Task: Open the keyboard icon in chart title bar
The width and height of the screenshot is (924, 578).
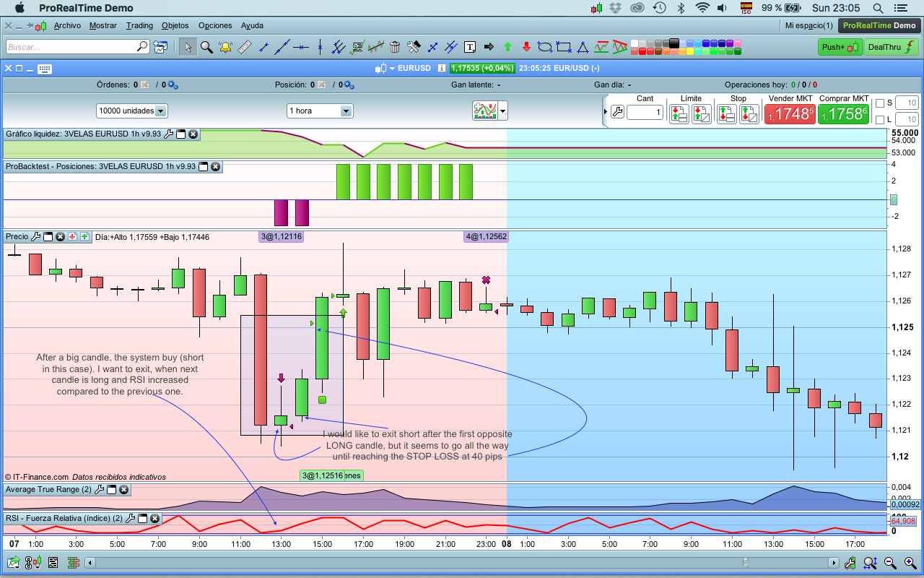Action: [45, 69]
